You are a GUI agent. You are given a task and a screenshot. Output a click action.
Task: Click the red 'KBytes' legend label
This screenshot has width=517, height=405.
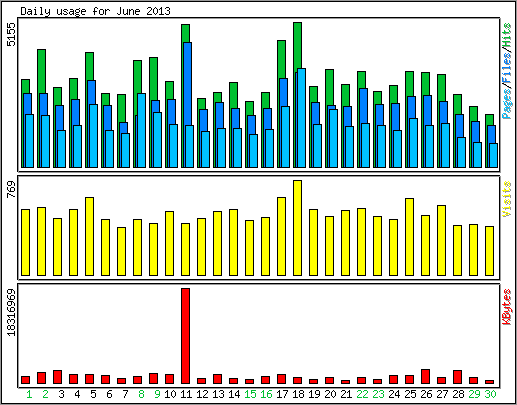tap(507, 307)
